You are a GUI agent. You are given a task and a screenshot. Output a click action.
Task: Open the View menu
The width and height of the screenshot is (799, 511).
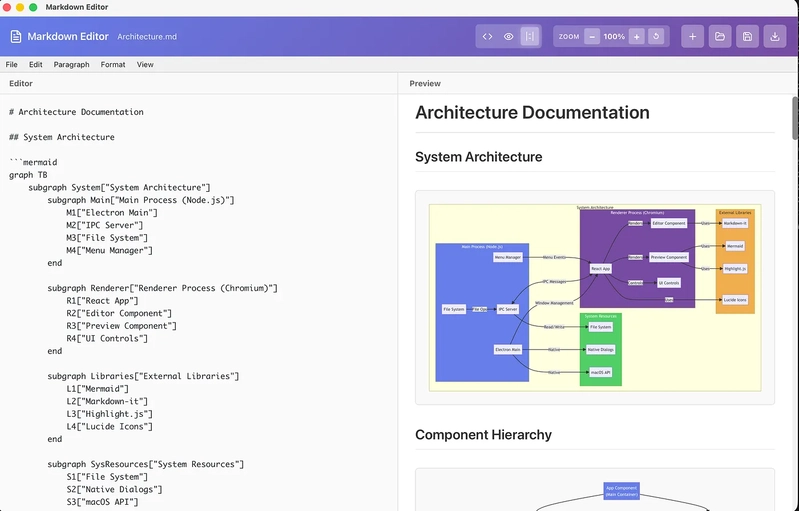click(145, 65)
